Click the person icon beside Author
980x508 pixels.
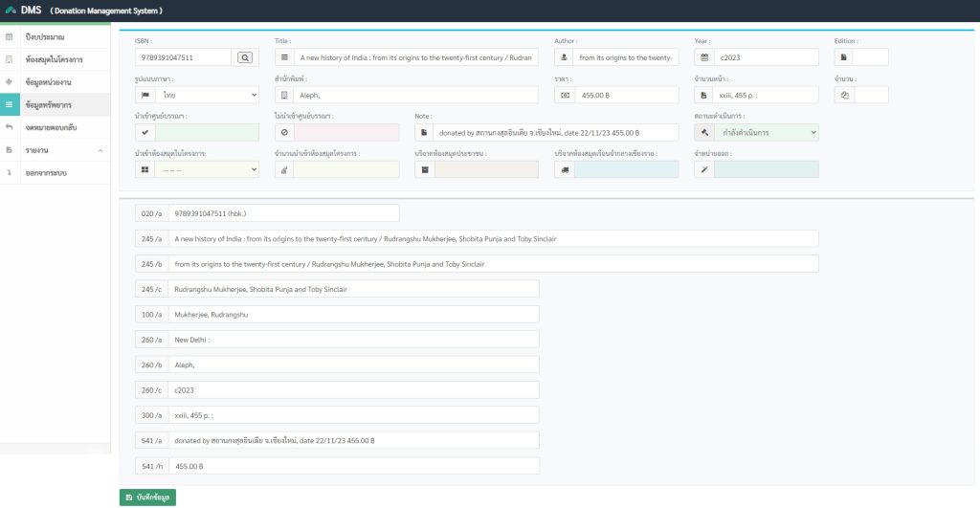pos(565,57)
